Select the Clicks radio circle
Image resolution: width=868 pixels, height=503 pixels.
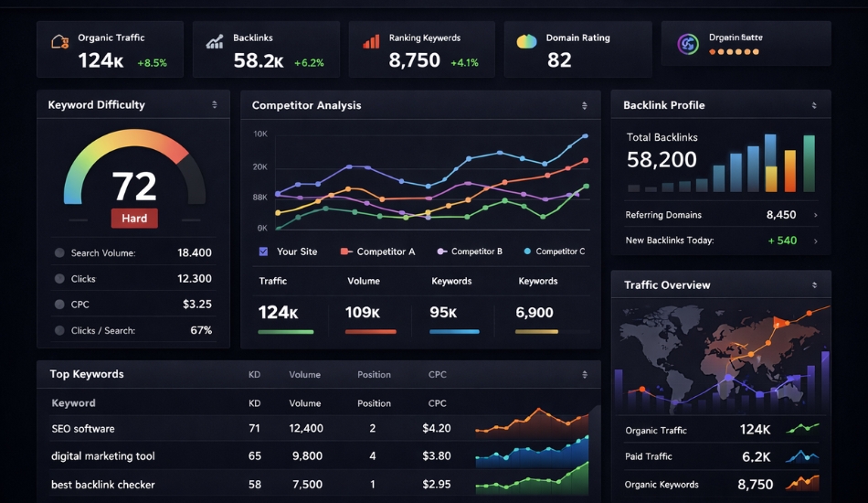coord(59,279)
